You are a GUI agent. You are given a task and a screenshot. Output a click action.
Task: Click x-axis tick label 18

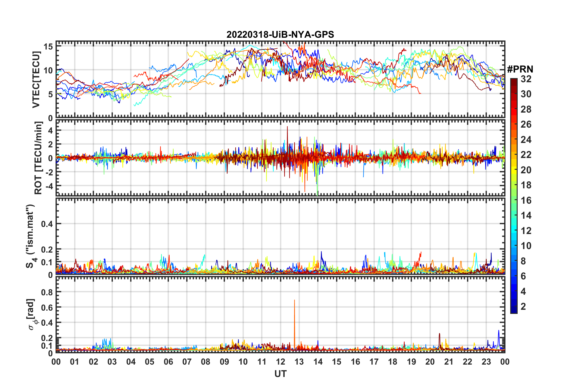click(x=393, y=362)
